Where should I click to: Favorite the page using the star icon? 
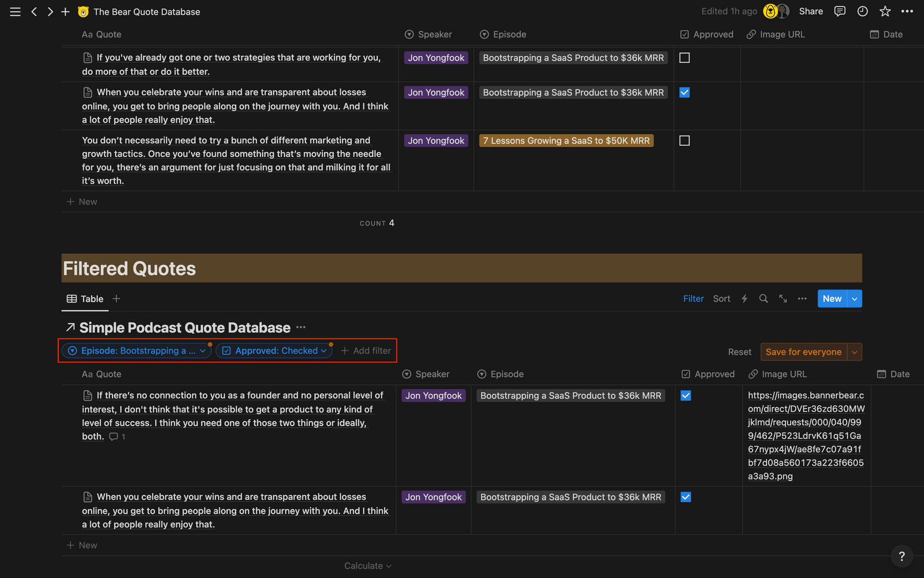(885, 11)
